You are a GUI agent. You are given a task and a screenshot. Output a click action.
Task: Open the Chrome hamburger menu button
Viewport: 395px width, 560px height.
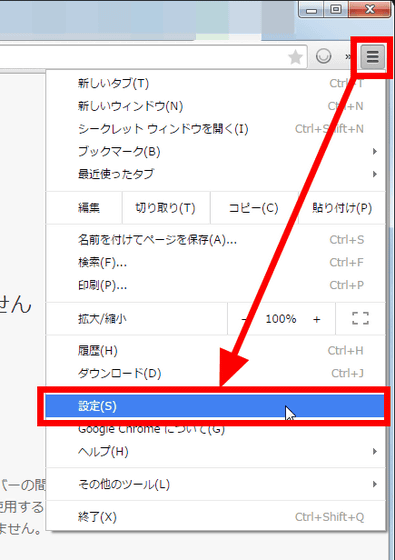point(372,56)
